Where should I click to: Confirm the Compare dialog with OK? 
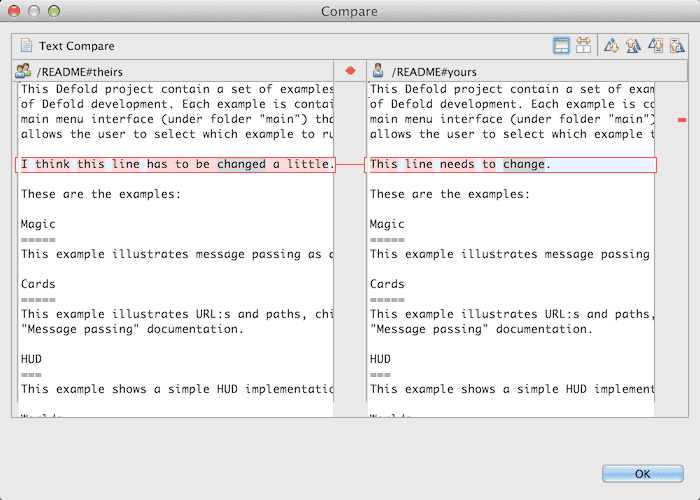click(642, 474)
